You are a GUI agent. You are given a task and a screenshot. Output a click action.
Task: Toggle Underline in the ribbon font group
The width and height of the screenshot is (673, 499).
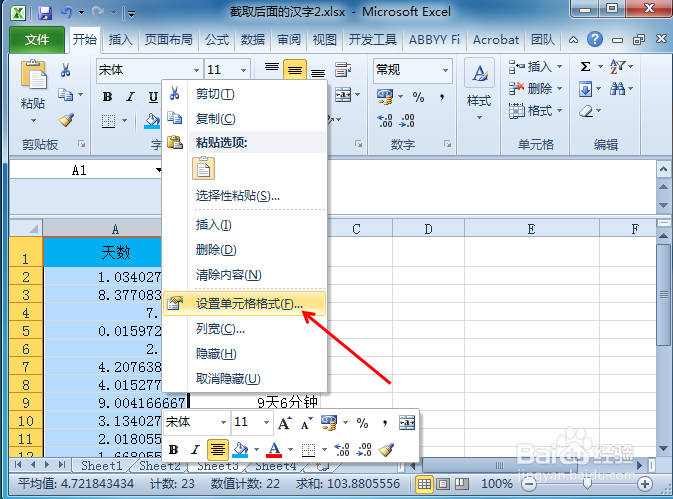153,97
